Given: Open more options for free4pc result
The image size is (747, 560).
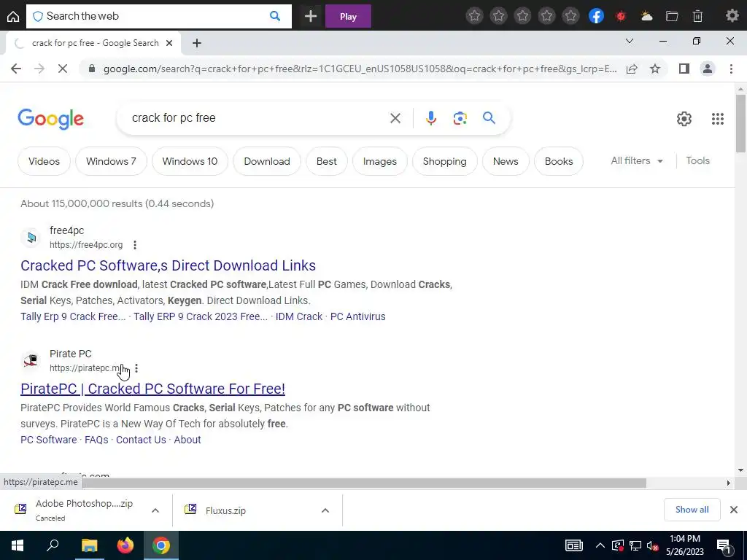Looking at the screenshot, I should point(135,245).
